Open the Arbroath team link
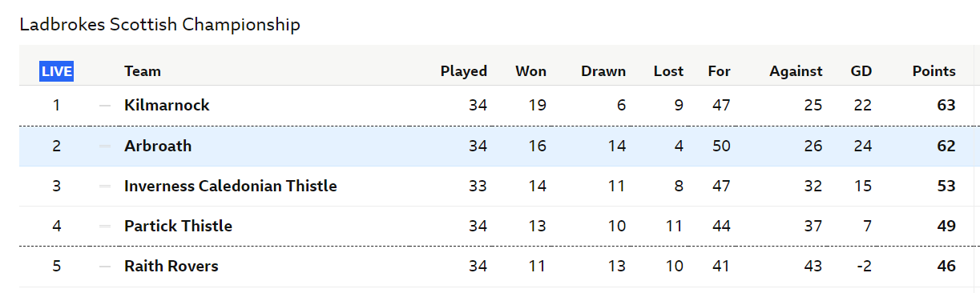Screen dimensions: 980x293 158,146
